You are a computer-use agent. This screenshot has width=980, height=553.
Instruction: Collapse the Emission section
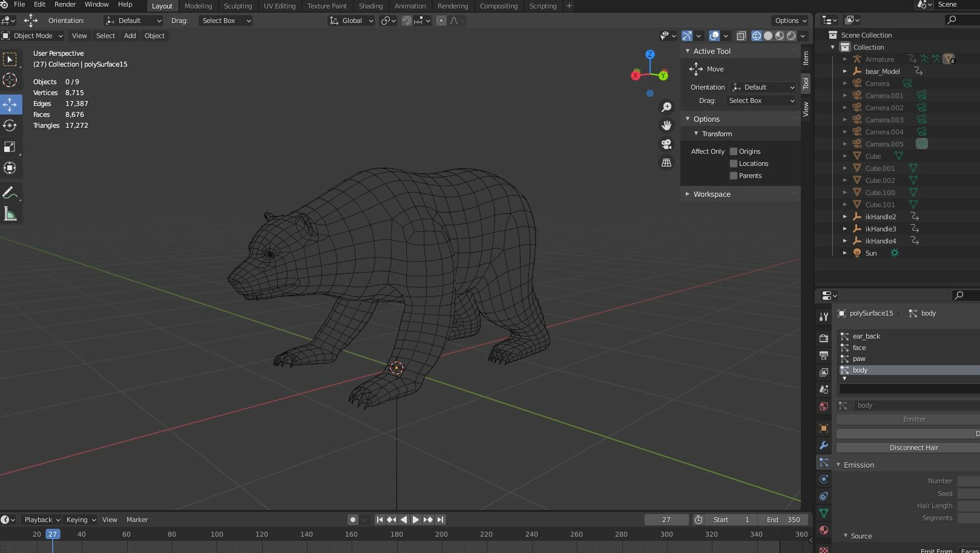pos(858,465)
